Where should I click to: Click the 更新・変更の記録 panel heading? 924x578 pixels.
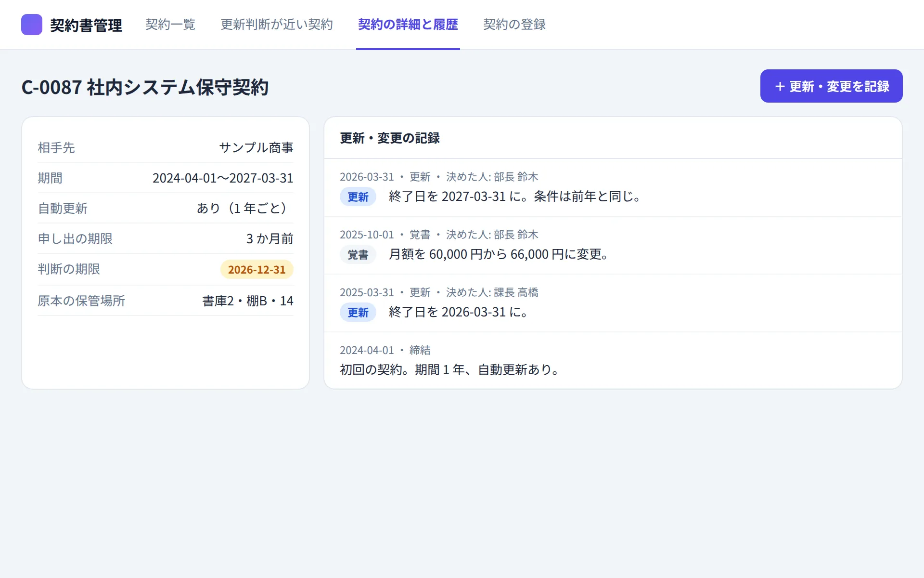click(390, 138)
